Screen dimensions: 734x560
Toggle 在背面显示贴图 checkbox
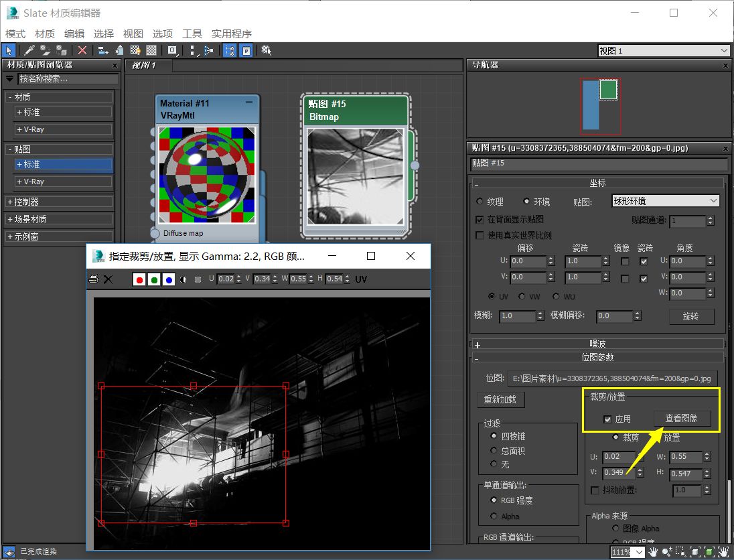pyautogui.click(x=480, y=219)
